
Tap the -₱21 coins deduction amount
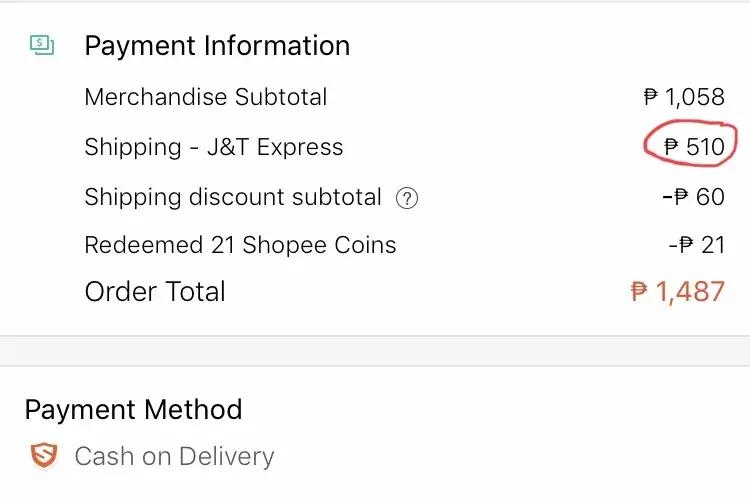point(696,246)
